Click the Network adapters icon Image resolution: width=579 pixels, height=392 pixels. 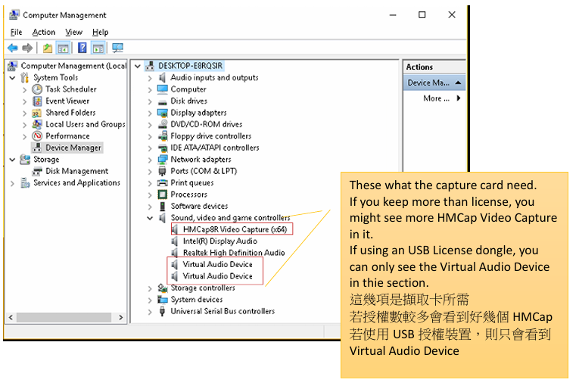pyautogui.click(x=163, y=160)
